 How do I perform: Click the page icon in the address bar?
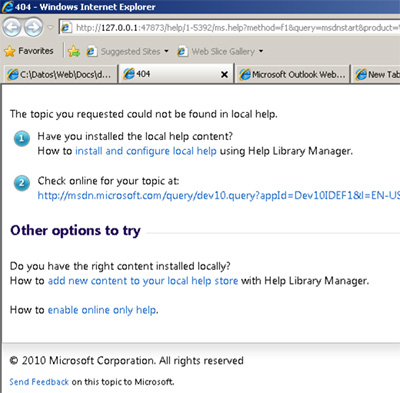66,27
